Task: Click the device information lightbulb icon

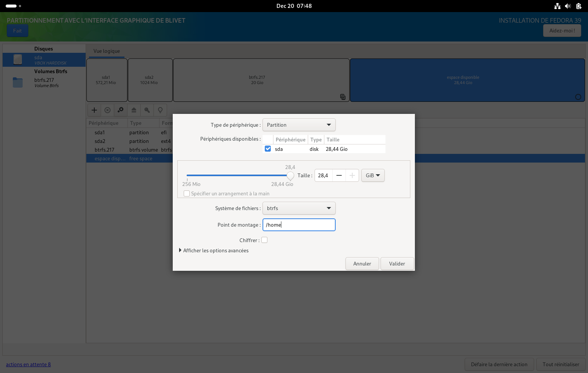Action: pos(160,110)
